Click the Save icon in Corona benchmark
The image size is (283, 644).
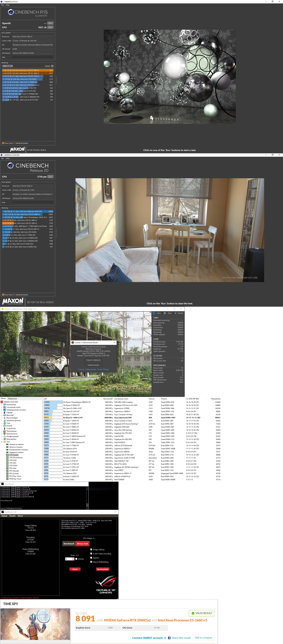pyautogui.click(x=154, y=313)
